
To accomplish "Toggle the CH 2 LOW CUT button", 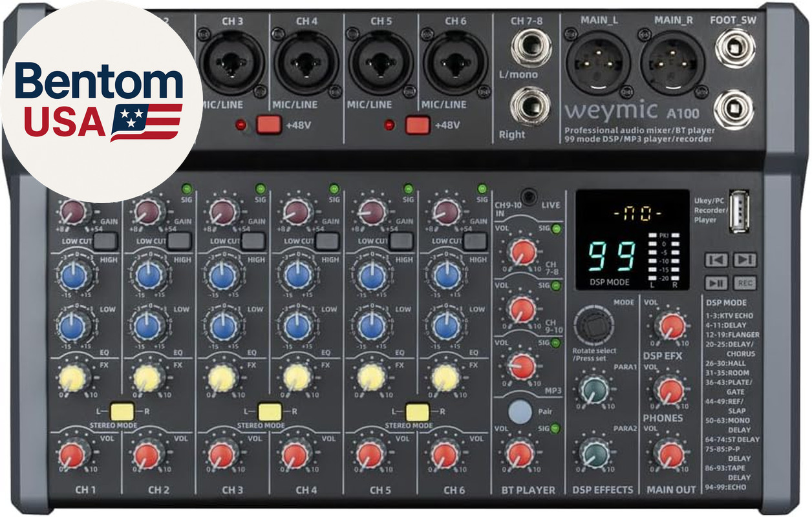I will [180, 242].
